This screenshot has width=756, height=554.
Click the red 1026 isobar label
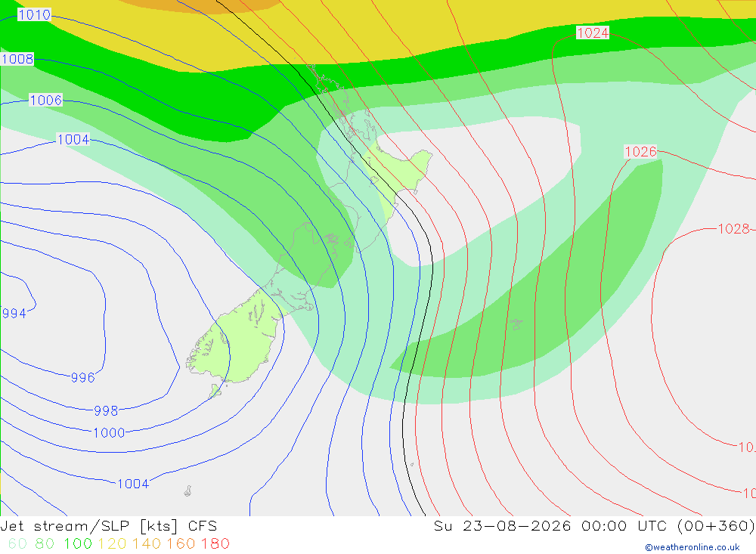[641, 152]
